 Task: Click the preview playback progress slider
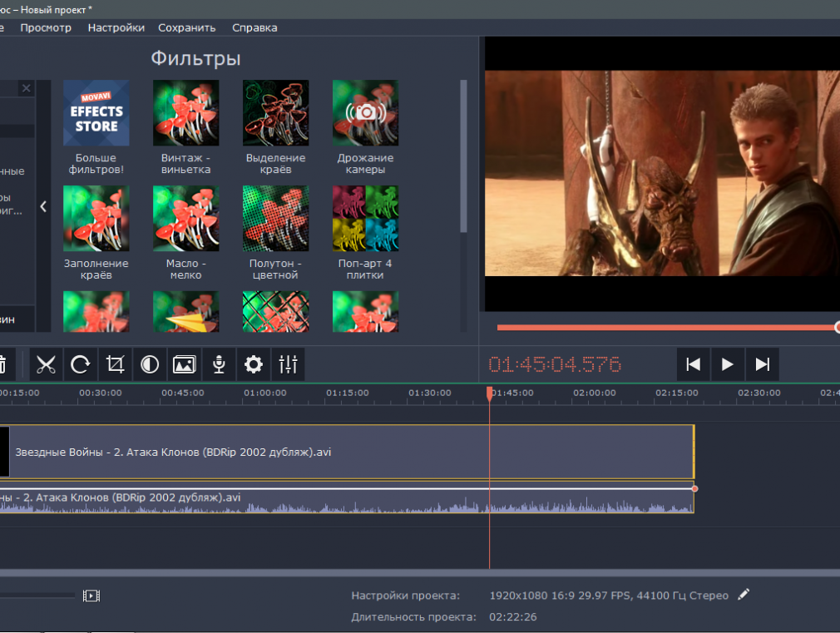click(668, 328)
